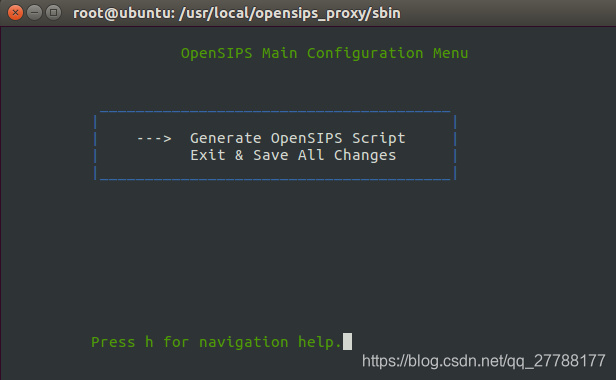616x380 pixels.
Task: Select Generate OpenSIPS Script menu entry
Action: click(x=297, y=138)
